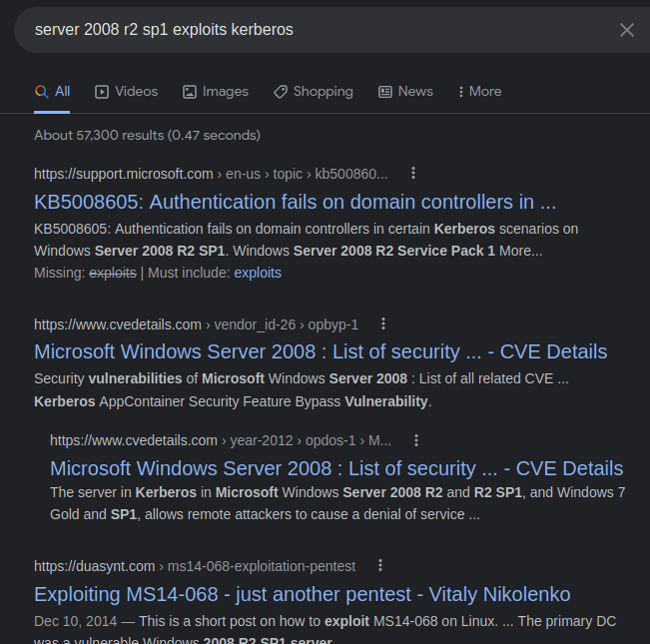Click the Images tab picture icon

(x=190, y=92)
